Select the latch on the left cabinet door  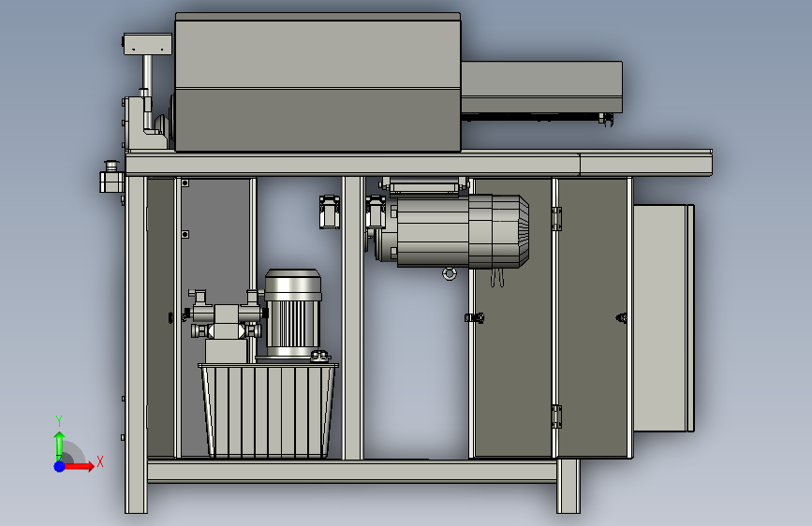tap(474, 318)
